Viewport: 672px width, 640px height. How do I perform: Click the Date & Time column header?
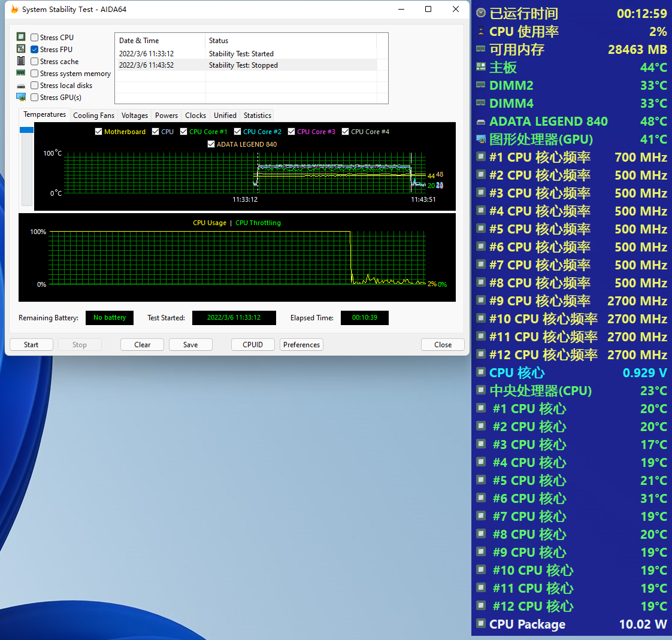[161, 40]
